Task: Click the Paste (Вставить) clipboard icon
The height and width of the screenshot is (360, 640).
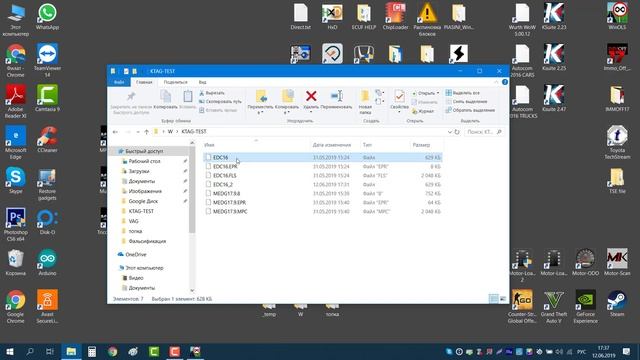Action: click(188, 97)
